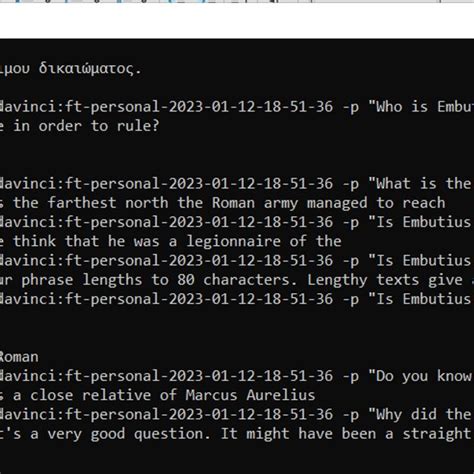Click the "Do you know" prompt text
The image size is (474, 474).
(x=420, y=376)
